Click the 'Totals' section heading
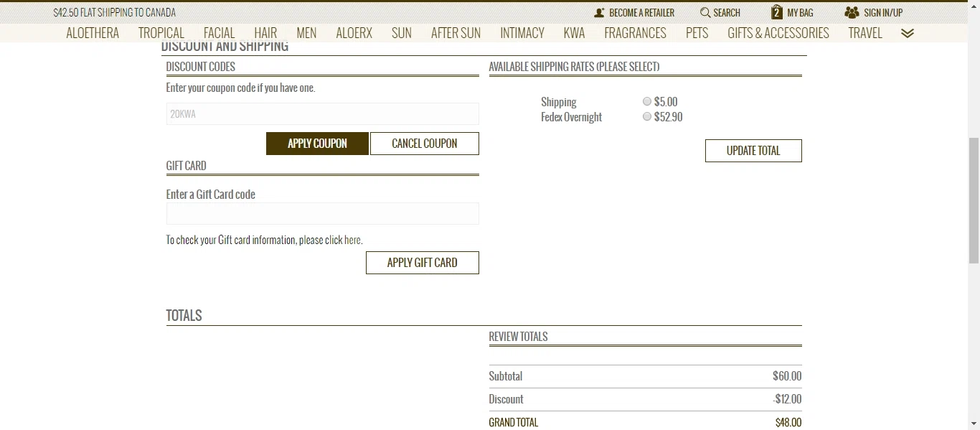Screen dimensions: 980x430 pos(184,316)
